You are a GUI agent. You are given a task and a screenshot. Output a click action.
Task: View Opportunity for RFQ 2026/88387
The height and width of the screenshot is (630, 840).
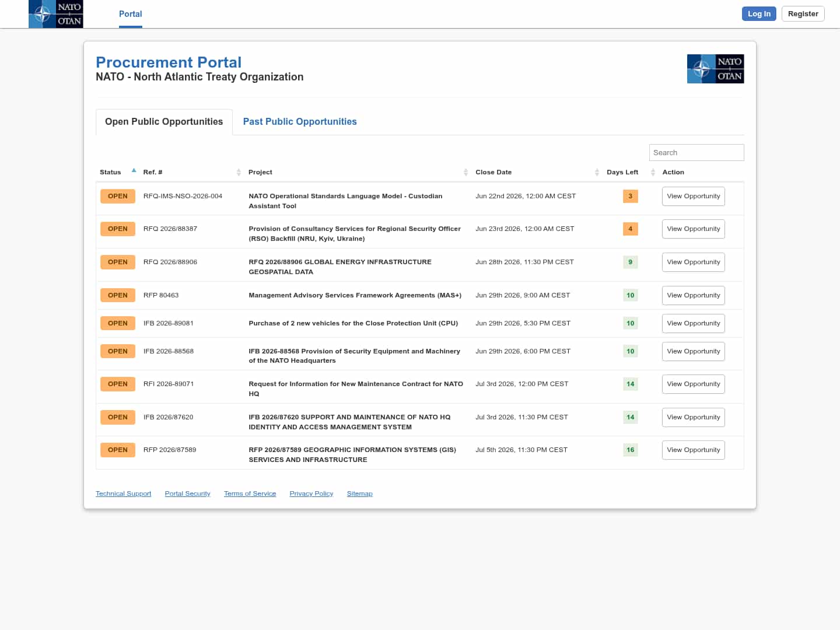point(693,229)
